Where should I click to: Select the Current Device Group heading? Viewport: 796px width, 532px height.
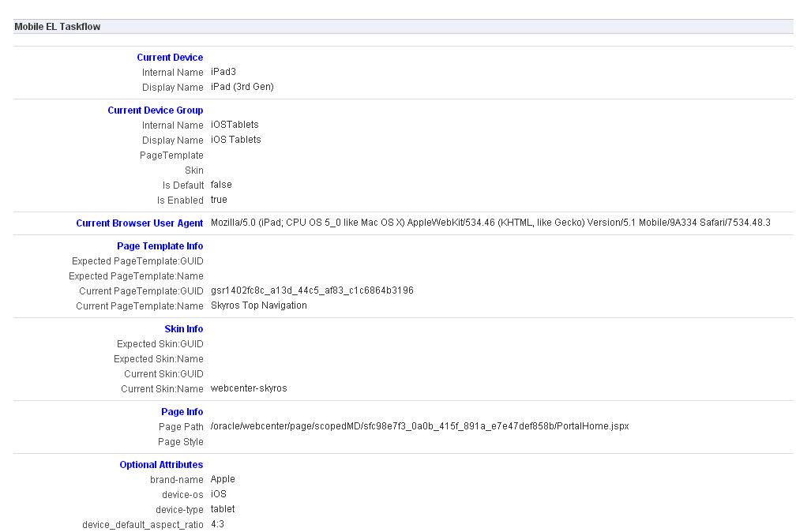pyautogui.click(x=156, y=111)
